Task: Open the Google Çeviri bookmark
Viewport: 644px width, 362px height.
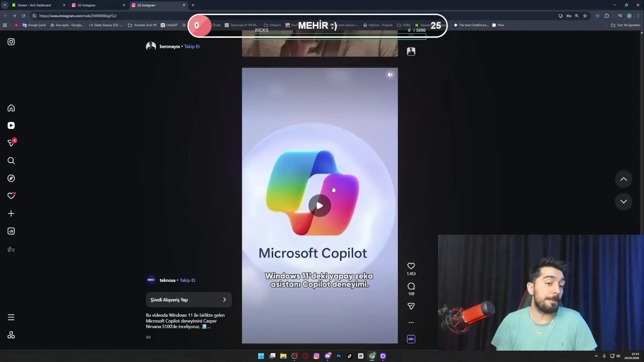Action: [x=34, y=25]
